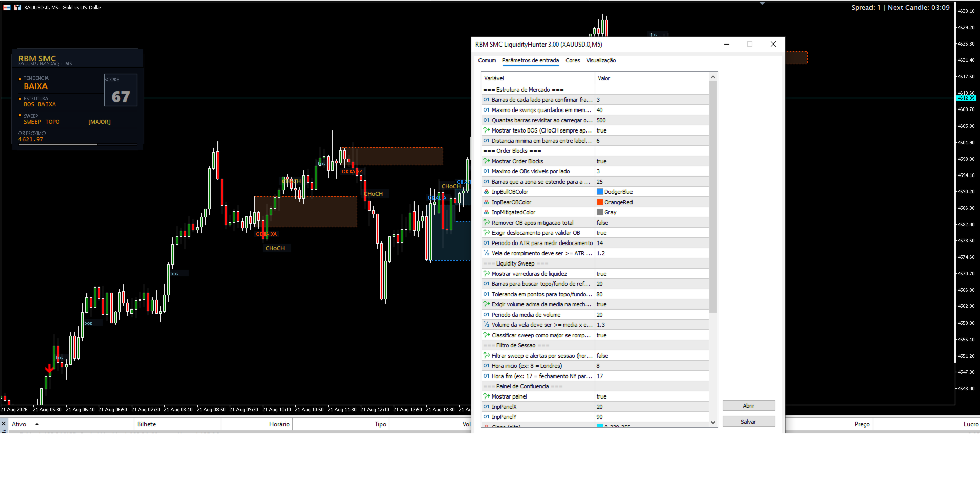
Task: Pick the Gray color swatch
Action: pyautogui.click(x=600, y=212)
